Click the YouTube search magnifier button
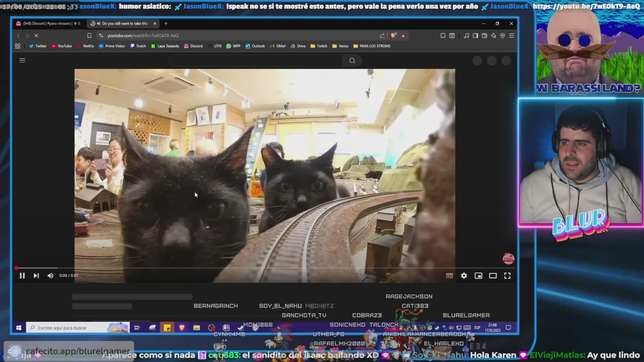The height and width of the screenshot is (362, 644). pos(352,60)
